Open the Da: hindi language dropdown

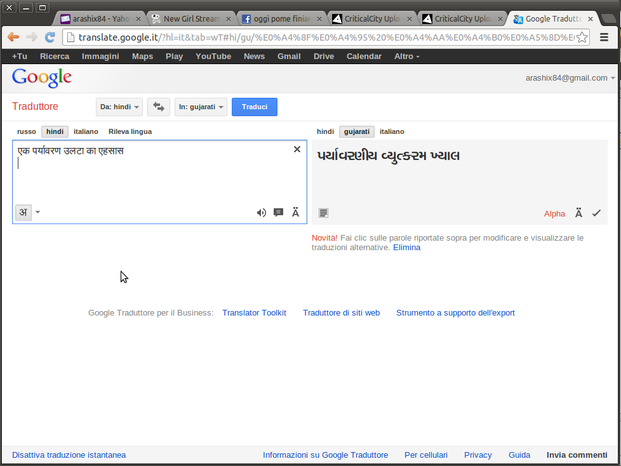(119, 107)
